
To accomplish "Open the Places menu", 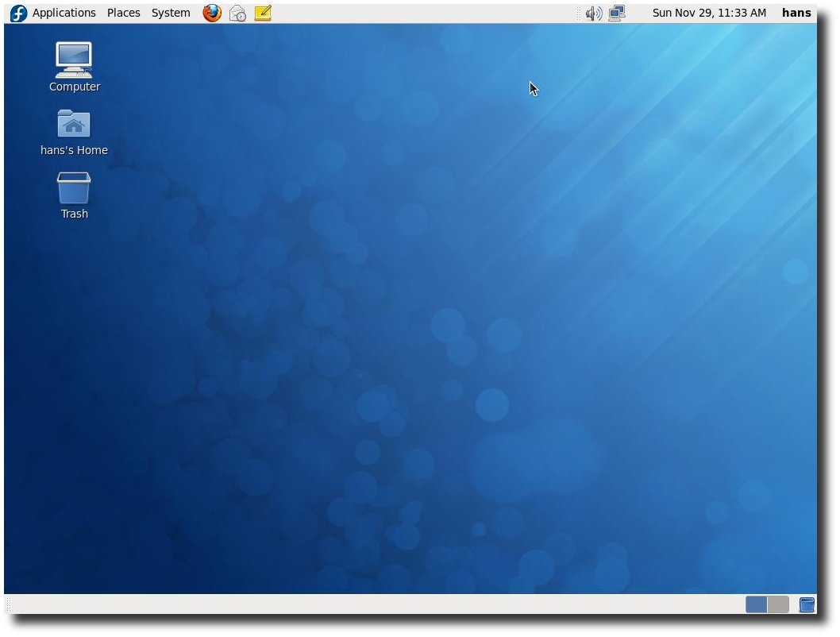I will tap(123, 13).
